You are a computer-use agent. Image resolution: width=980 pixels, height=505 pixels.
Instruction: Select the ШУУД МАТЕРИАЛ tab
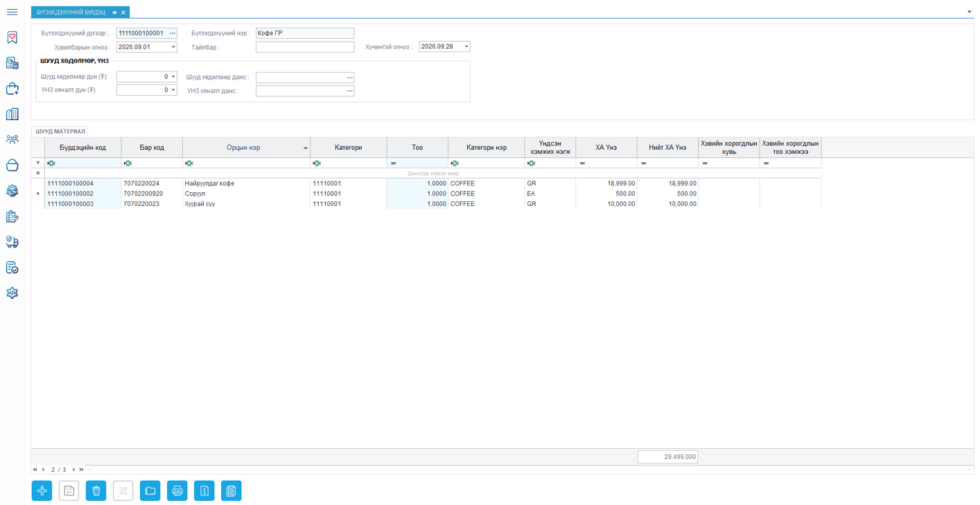pyautogui.click(x=60, y=131)
